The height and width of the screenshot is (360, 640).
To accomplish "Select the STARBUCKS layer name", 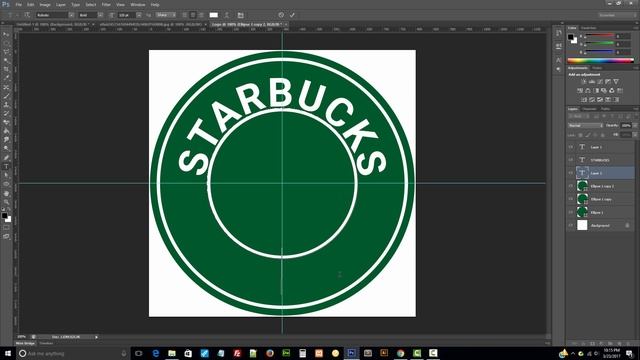I will click(600, 160).
